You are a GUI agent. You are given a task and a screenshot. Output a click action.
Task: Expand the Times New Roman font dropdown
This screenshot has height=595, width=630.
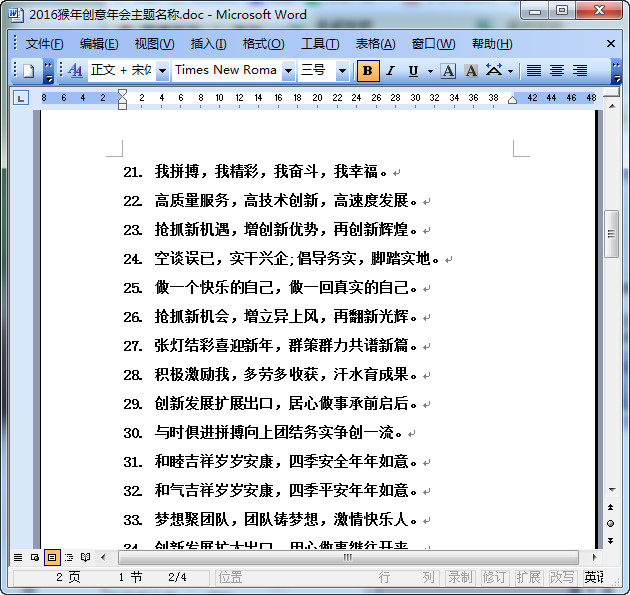(288, 71)
